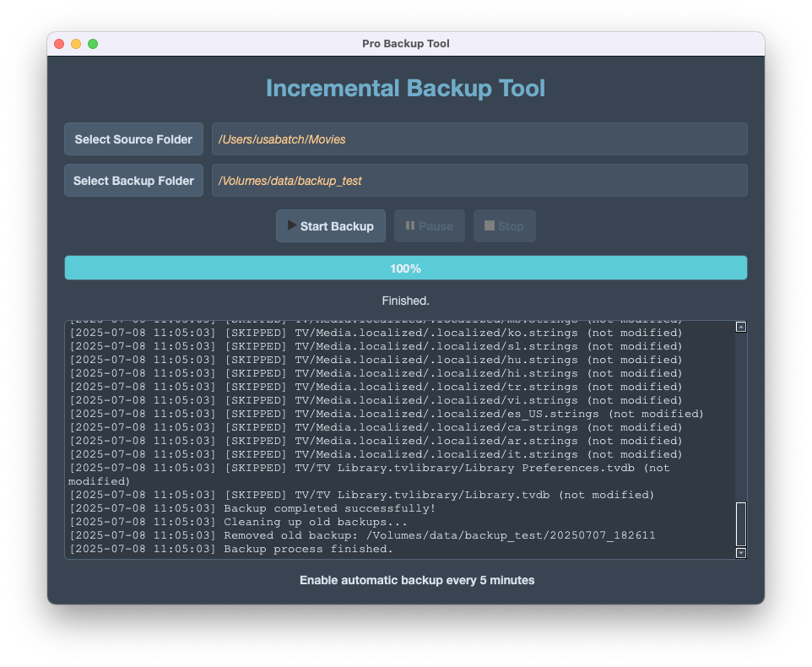Click the Finished. status text

click(405, 301)
